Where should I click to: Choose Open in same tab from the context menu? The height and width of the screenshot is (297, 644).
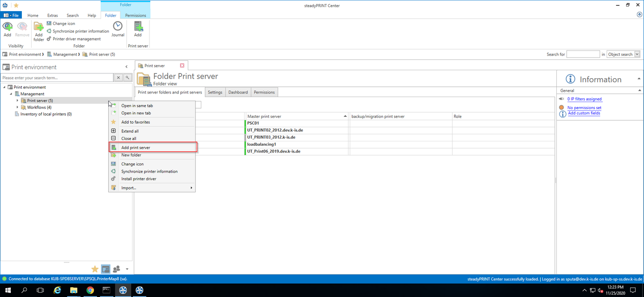pyautogui.click(x=152, y=106)
